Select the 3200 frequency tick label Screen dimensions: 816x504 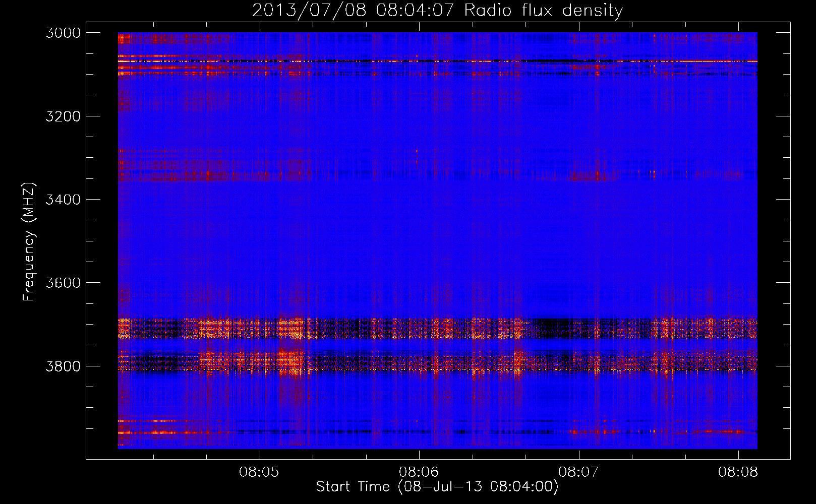[x=63, y=116]
